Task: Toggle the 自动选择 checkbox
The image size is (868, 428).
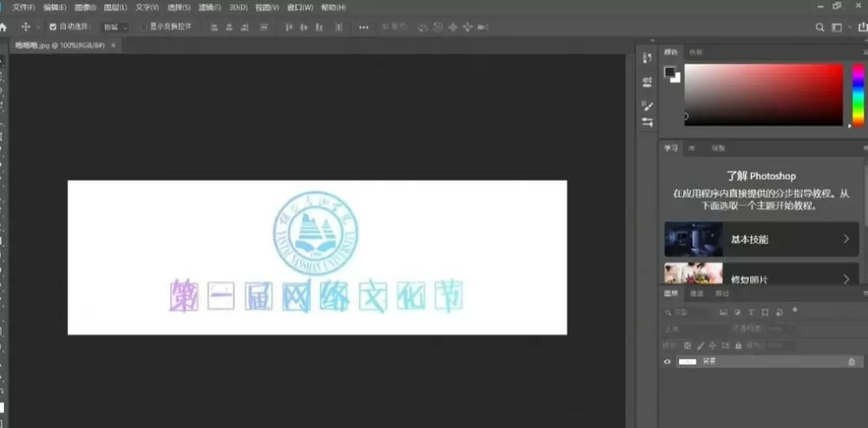Action: pos(53,27)
